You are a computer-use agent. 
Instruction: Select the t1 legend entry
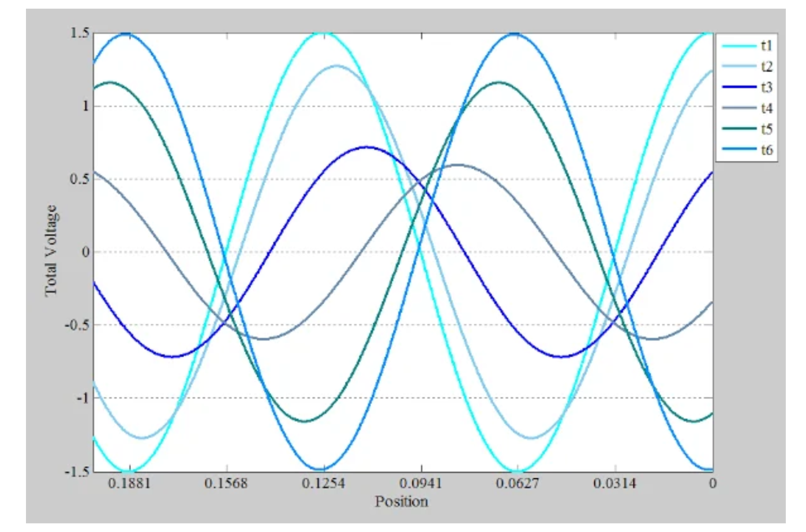[x=747, y=46]
